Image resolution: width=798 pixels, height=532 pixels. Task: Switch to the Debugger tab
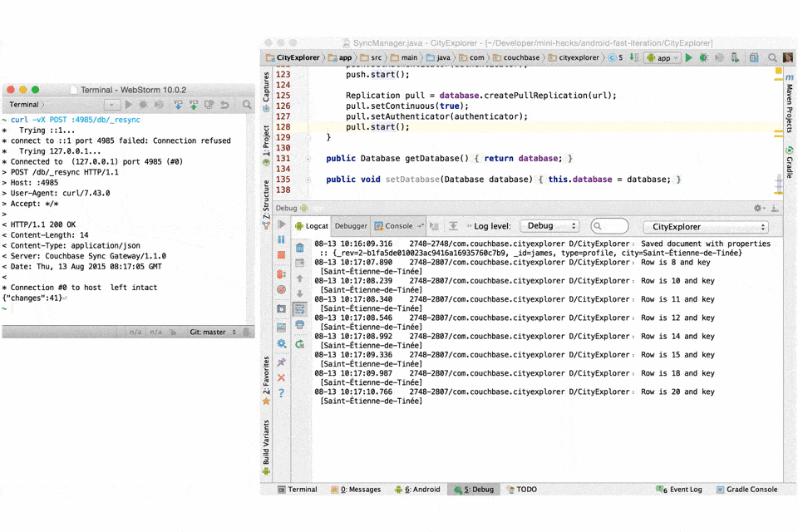click(351, 226)
